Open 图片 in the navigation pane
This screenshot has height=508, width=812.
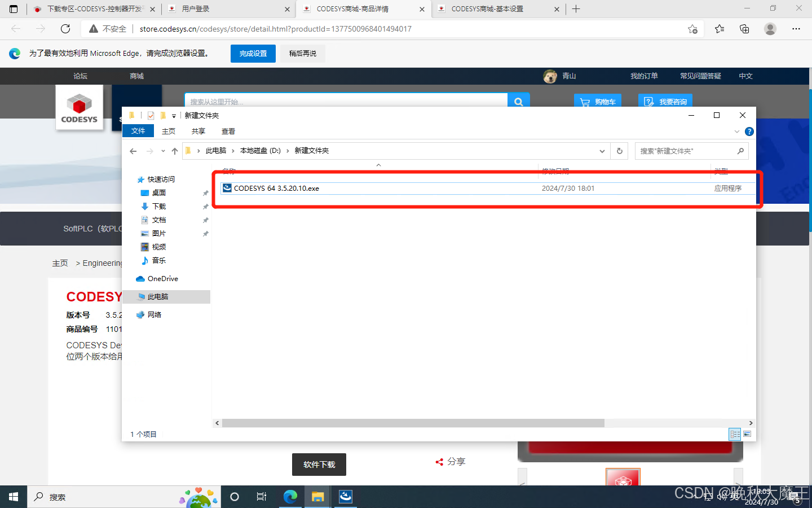click(158, 234)
